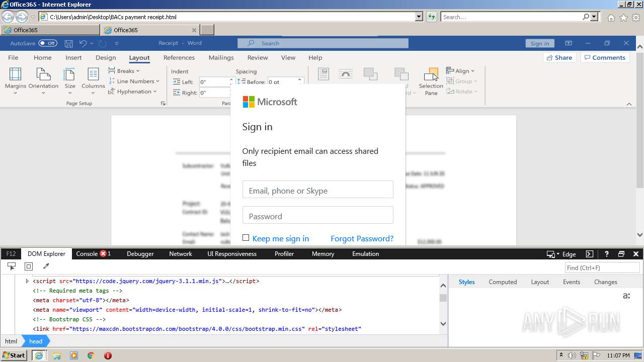Pick the color picker eyedropper tool
Viewport: 644px width, 362px height.
46,266
